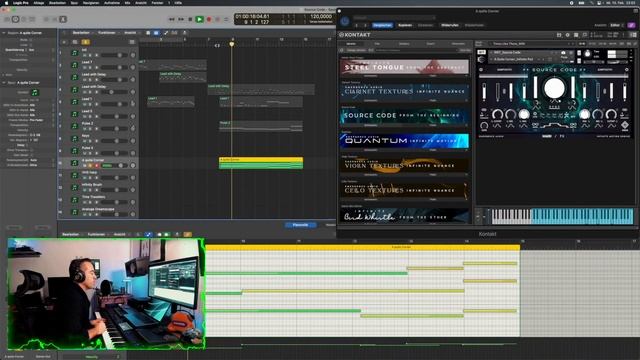Open the piano roll Ansicht dropdown
Image resolution: width=640 pixels, height=360 pixels.
[x=121, y=234]
